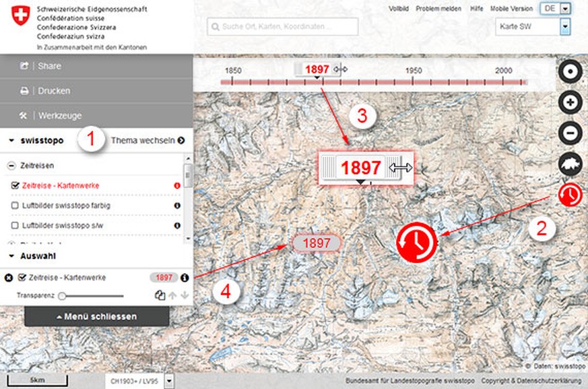The height and width of the screenshot is (389, 588).
Task: Open the Karte SW background dropdown
Action: pos(533,26)
